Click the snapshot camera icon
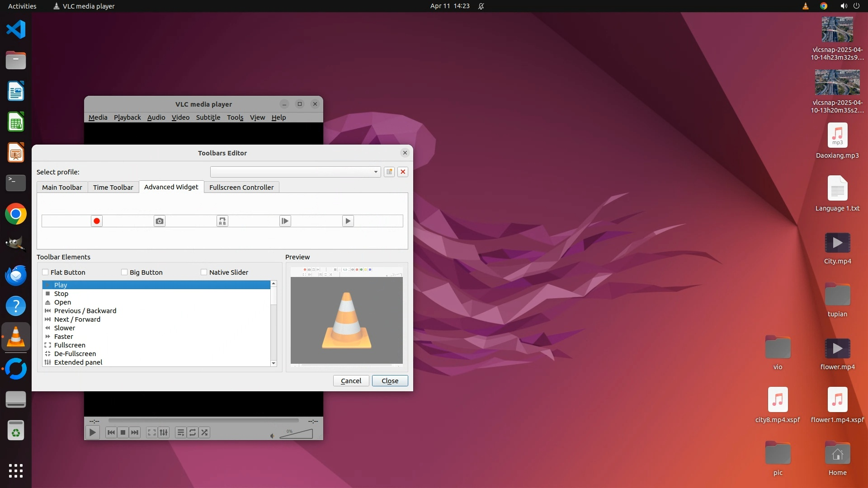868x488 pixels. pos(159,221)
